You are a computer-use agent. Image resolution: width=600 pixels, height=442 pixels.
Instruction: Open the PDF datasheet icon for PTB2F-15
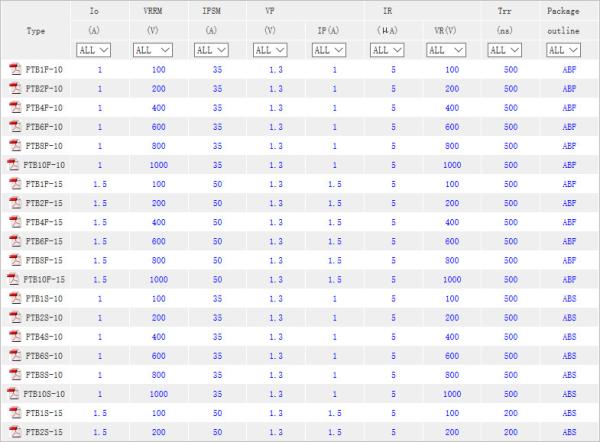click(x=15, y=203)
